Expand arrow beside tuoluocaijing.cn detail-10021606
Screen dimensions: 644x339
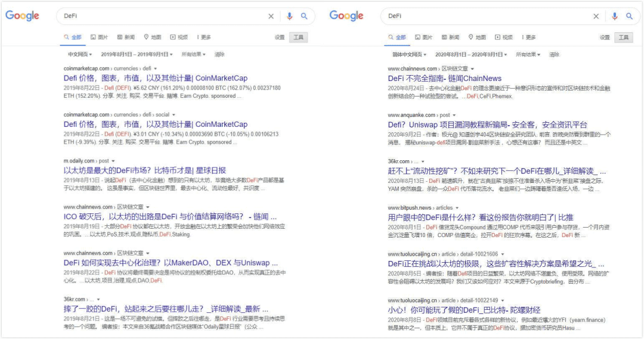point(502,254)
